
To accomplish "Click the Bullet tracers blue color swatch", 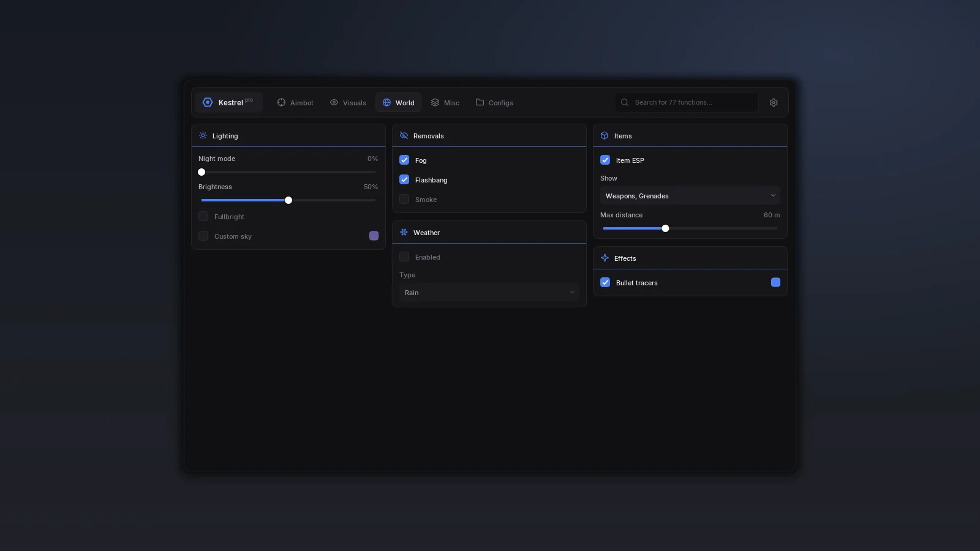I will click(775, 282).
